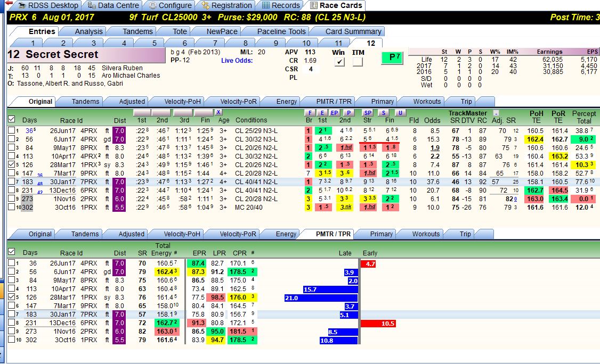Click the EP button in the grid header

click(x=335, y=112)
